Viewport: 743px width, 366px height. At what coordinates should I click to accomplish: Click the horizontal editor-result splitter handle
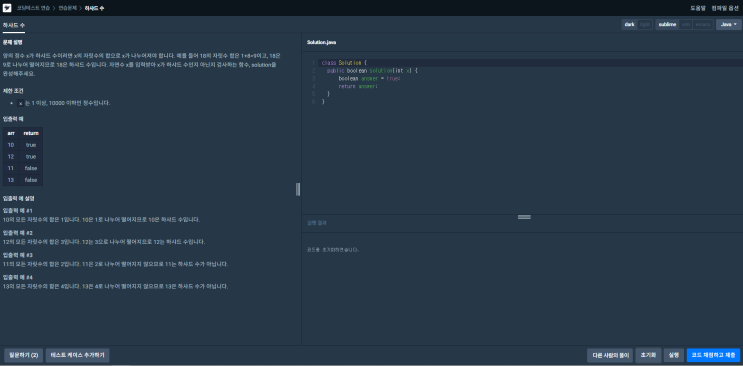pyautogui.click(x=524, y=217)
